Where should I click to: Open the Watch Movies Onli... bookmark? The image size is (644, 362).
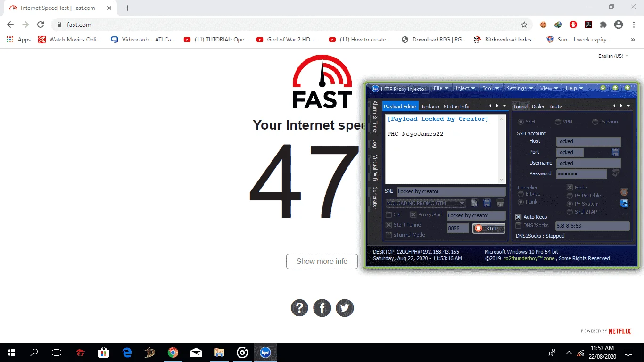(x=69, y=40)
